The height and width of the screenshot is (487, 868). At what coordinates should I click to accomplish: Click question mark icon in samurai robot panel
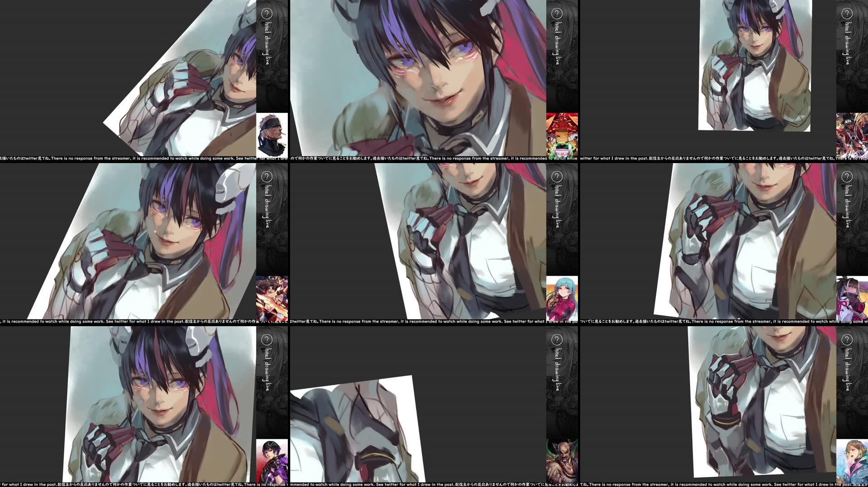[x=557, y=14]
